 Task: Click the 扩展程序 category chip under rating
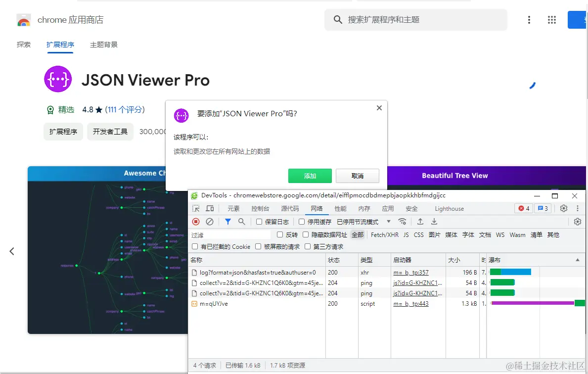[x=63, y=132]
